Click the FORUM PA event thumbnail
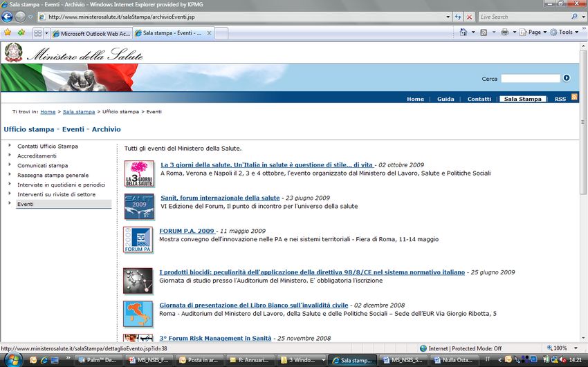 pos(138,240)
